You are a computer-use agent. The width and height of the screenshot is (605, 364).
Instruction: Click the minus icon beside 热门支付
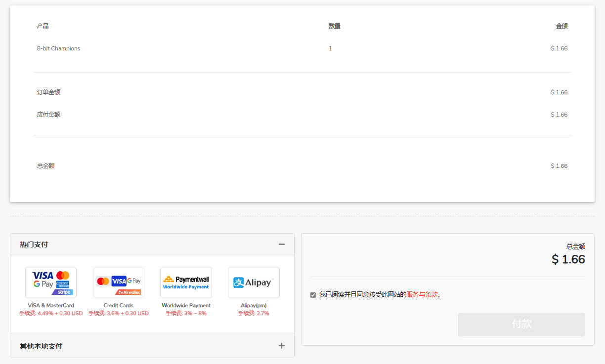282,244
